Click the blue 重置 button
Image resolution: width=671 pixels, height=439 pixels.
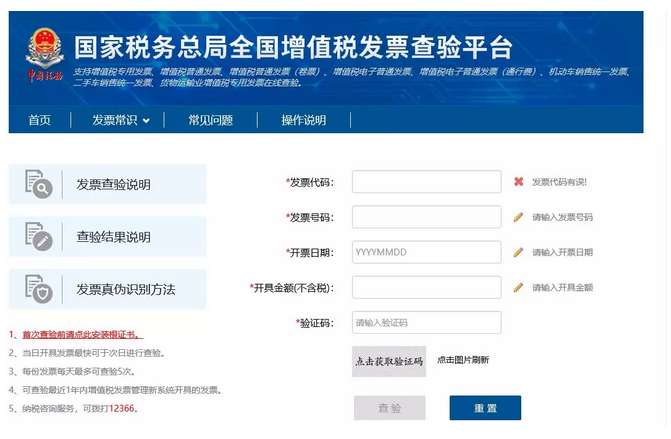pos(485,408)
